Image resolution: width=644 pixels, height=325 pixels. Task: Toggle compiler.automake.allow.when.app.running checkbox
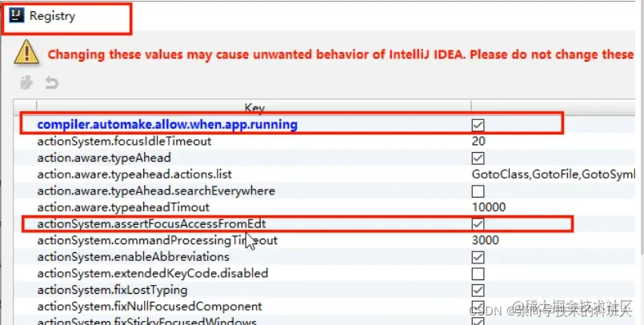(478, 125)
